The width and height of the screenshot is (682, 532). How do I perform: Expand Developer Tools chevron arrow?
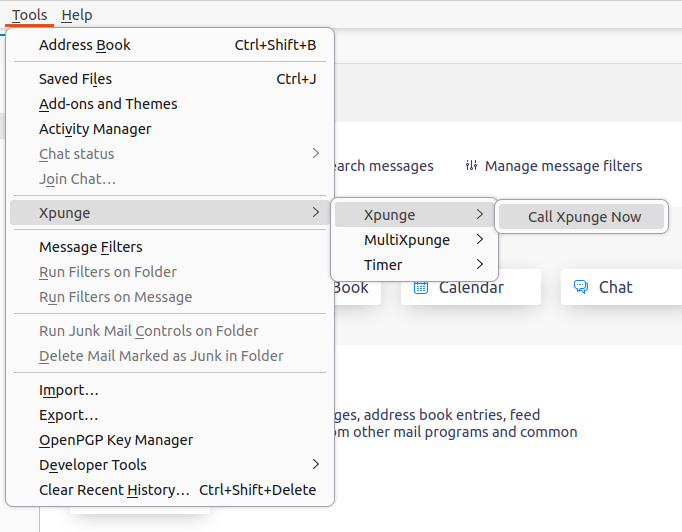316,465
